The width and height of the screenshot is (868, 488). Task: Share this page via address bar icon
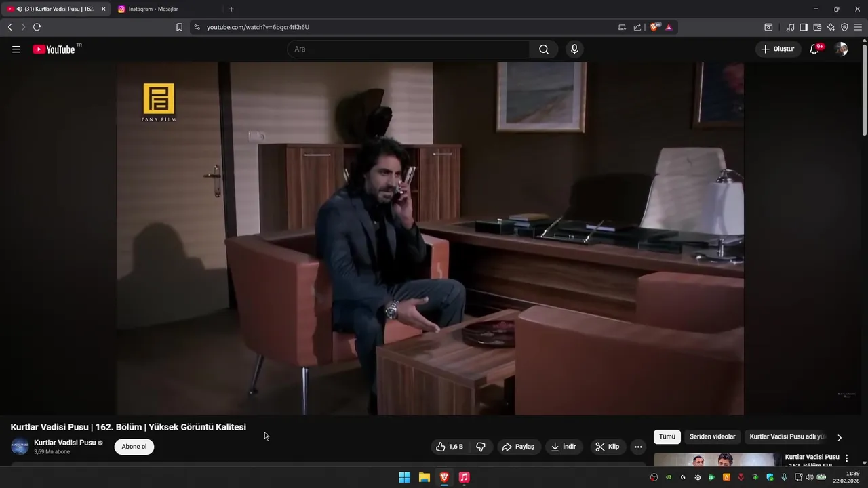[637, 27]
